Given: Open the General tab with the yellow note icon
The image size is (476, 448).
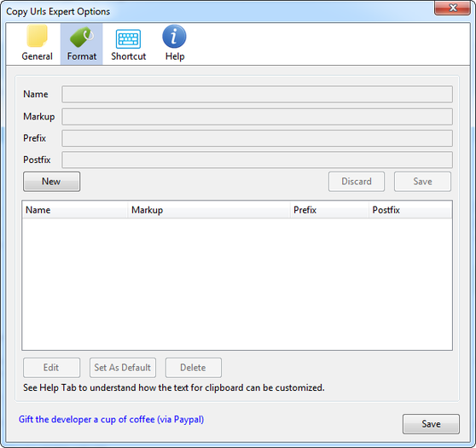Looking at the screenshot, I should pyautogui.click(x=37, y=37).
